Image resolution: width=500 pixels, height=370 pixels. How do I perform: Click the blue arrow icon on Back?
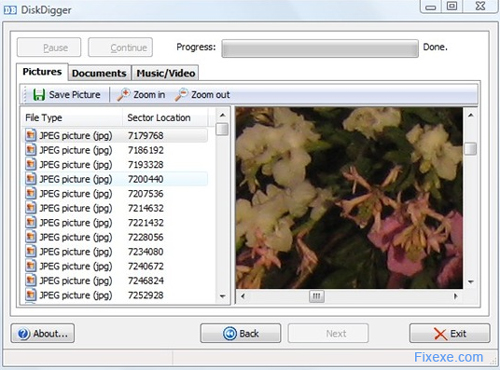point(230,333)
